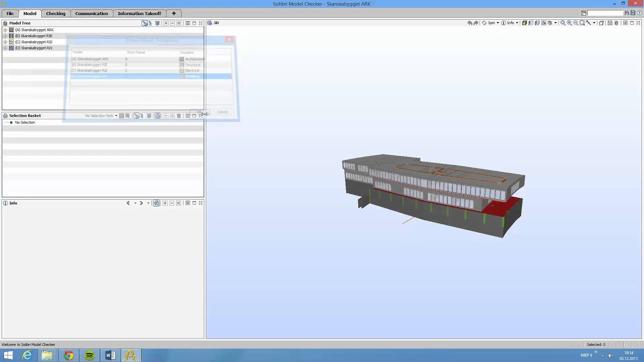The height and width of the screenshot is (362, 644).
Task: Open No Selection Sets dropdown
Action: pos(101,116)
